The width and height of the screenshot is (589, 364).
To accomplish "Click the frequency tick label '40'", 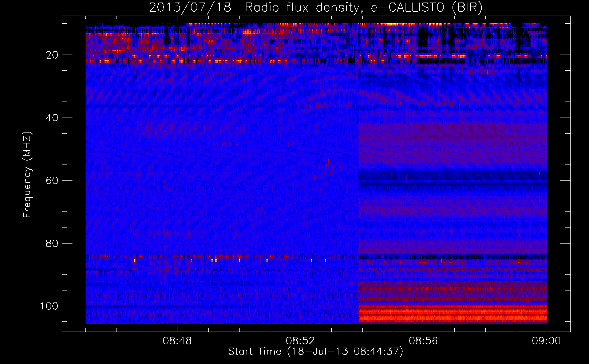I will point(52,118).
